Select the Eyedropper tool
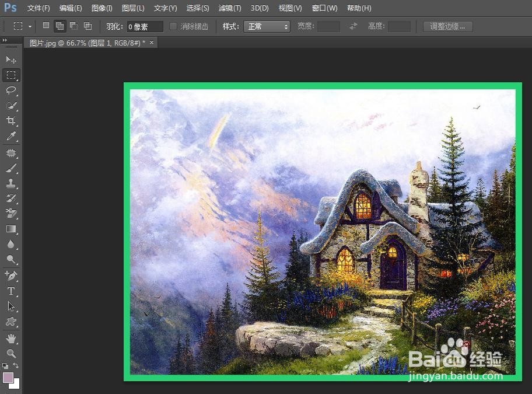This screenshot has width=532, height=394. 11,136
